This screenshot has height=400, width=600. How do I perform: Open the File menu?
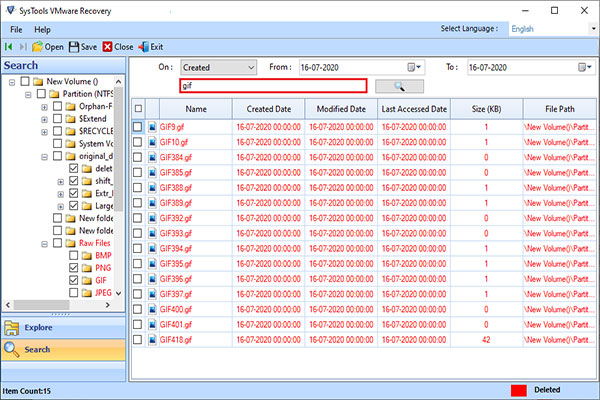tap(16, 29)
